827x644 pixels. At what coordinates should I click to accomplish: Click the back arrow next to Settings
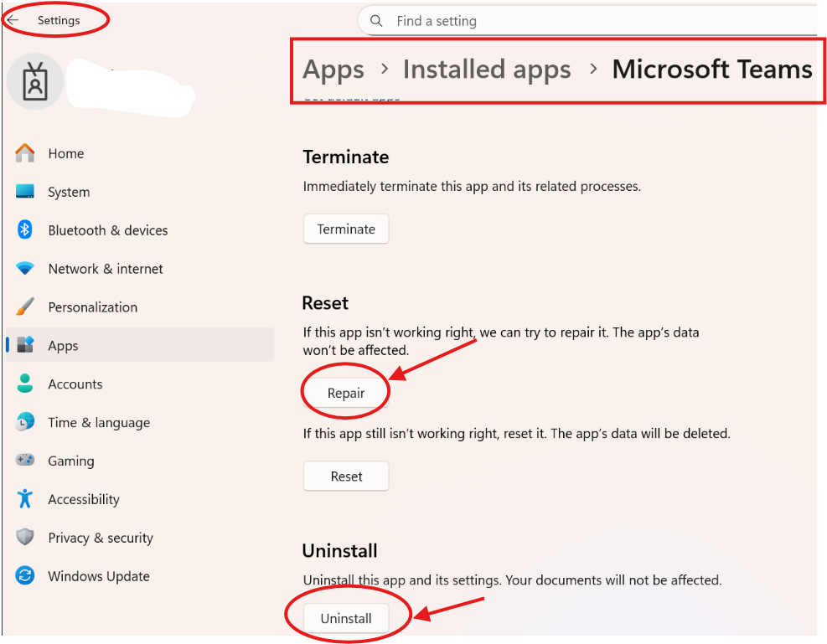coord(13,20)
